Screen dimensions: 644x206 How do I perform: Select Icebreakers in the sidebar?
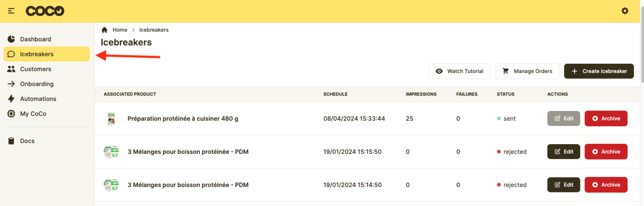pos(37,54)
